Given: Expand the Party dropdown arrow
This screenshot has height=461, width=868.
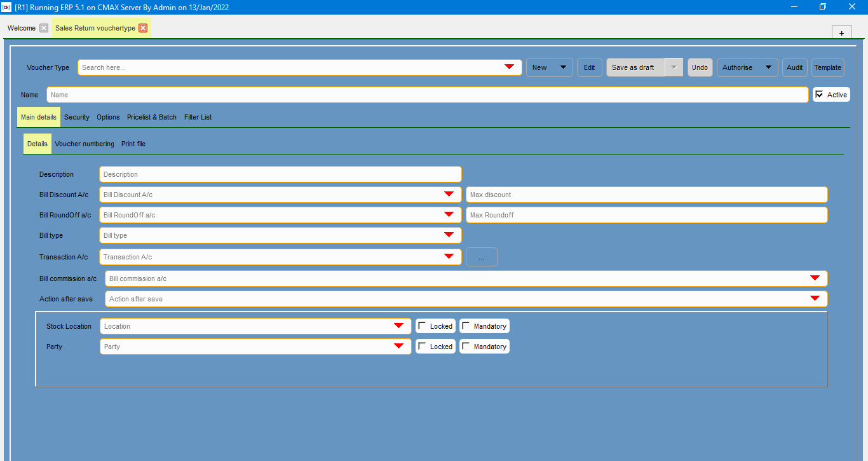Looking at the screenshot, I should 398,346.
